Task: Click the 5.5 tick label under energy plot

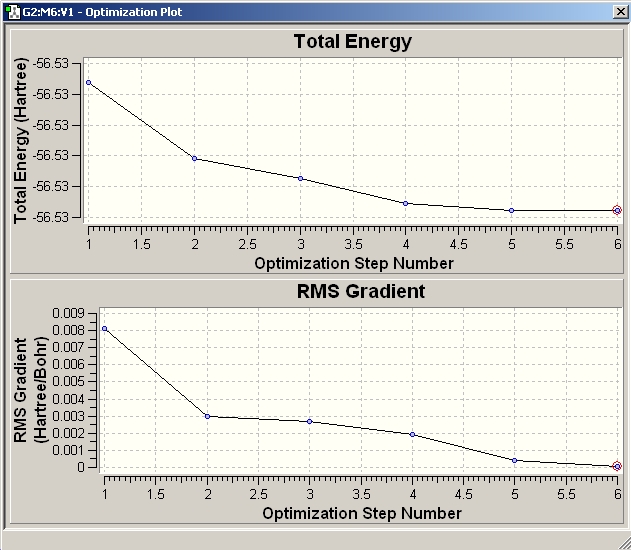Action: (x=564, y=244)
